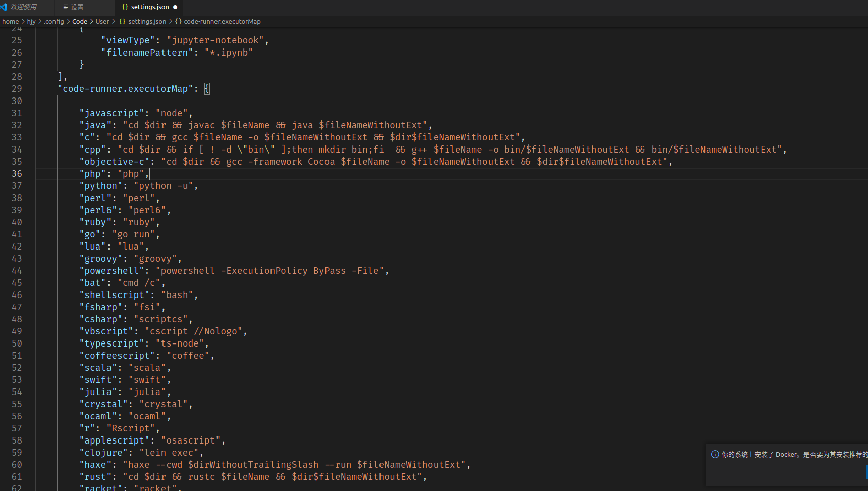Viewport: 868px width, 491px height.
Task: Open the 设置 settings tab
Action: [77, 7]
